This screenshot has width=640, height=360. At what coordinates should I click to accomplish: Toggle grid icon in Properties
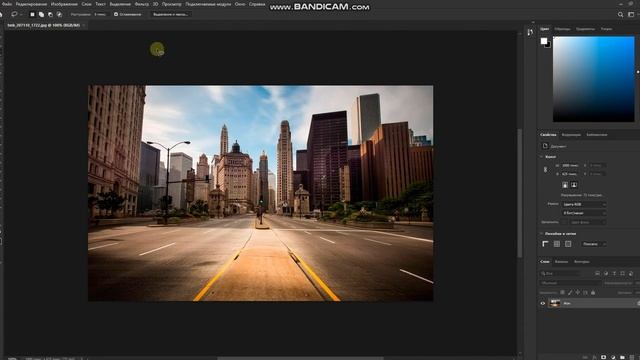(x=557, y=244)
